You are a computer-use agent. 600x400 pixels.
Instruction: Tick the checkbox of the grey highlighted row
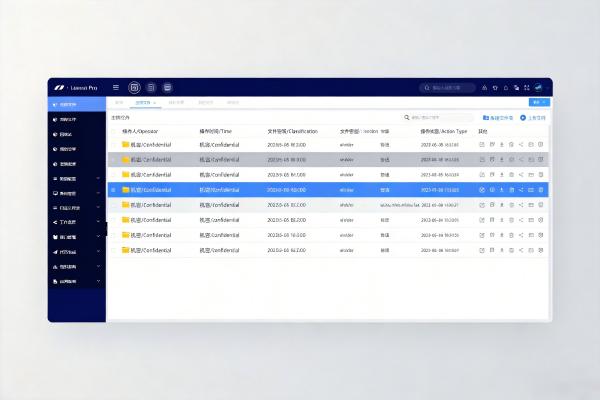tap(114, 160)
